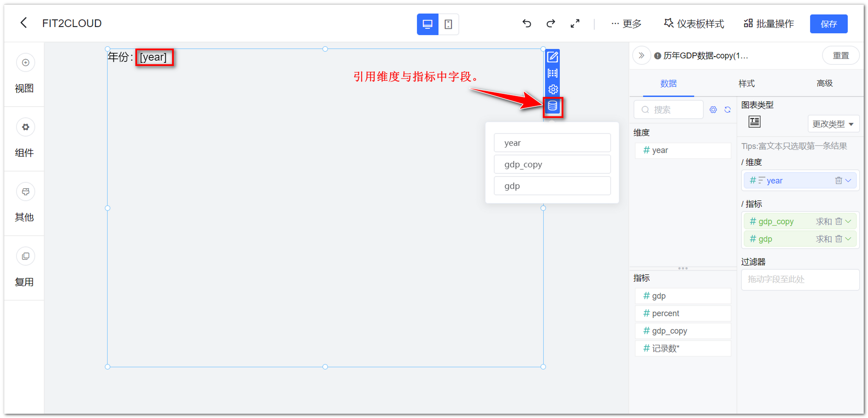Refresh the field list
This screenshot has width=868, height=418.
point(727,110)
